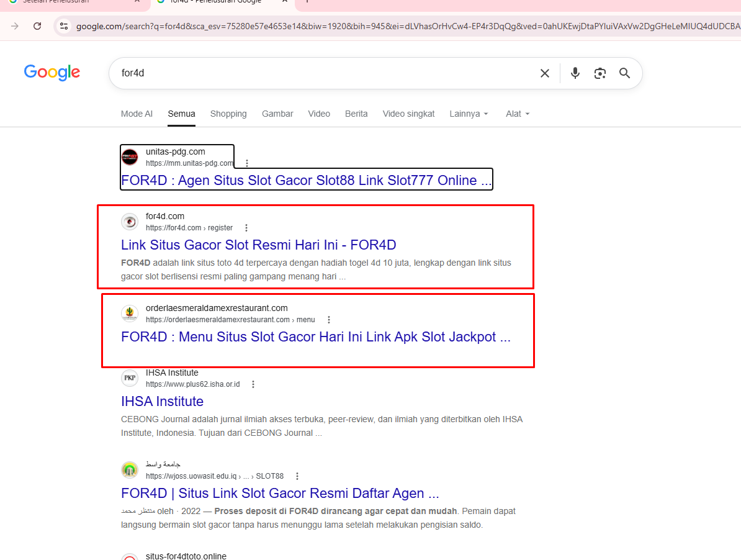Open the FOR4D Agen Situs Slot Gacor link
This screenshot has width=741, height=560.
[x=306, y=181]
